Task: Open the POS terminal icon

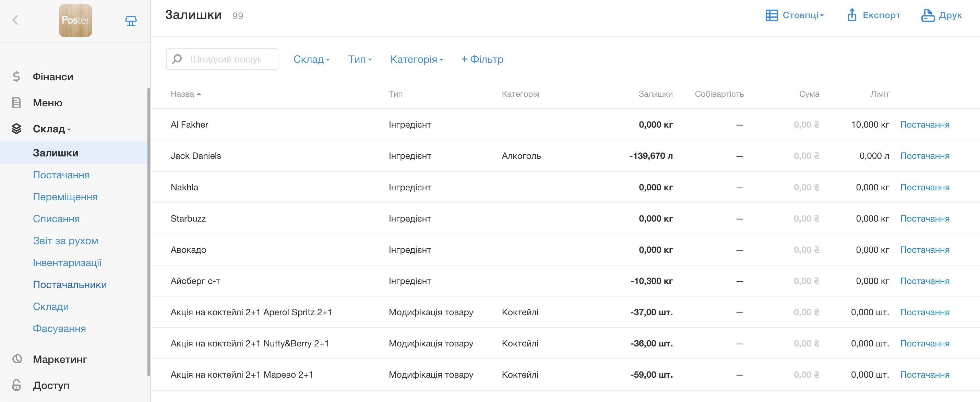Action: point(131,21)
